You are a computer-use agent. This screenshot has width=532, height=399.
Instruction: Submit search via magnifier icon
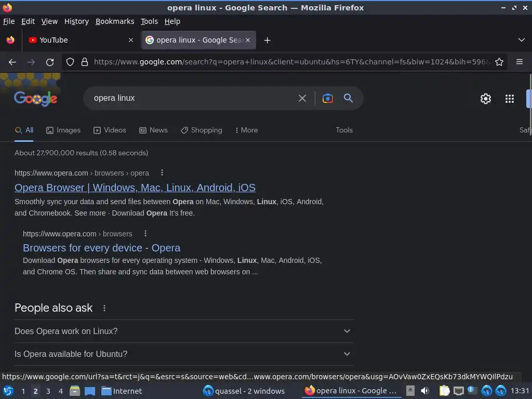click(x=348, y=98)
